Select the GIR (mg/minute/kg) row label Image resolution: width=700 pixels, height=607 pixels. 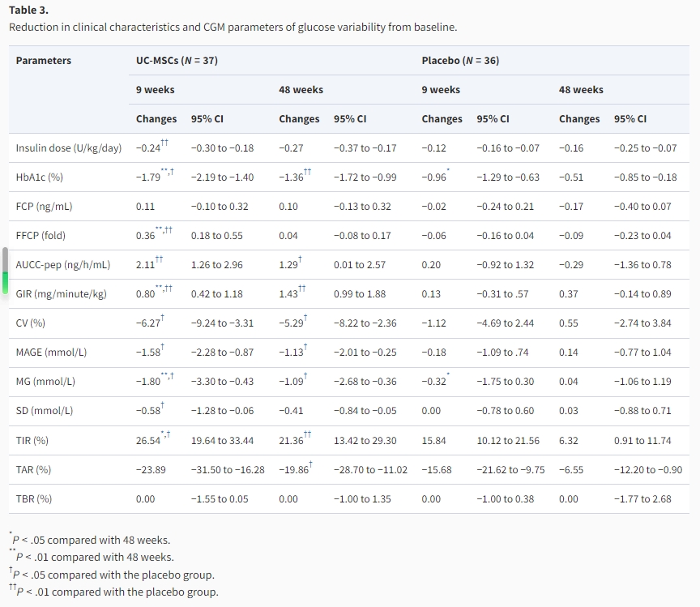[61, 294]
